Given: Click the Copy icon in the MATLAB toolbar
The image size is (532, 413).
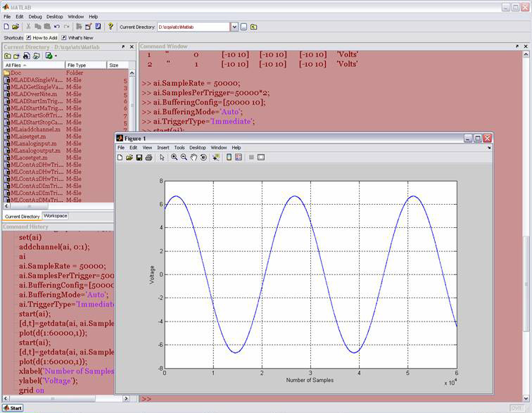Looking at the screenshot, I should click(x=38, y=27).
